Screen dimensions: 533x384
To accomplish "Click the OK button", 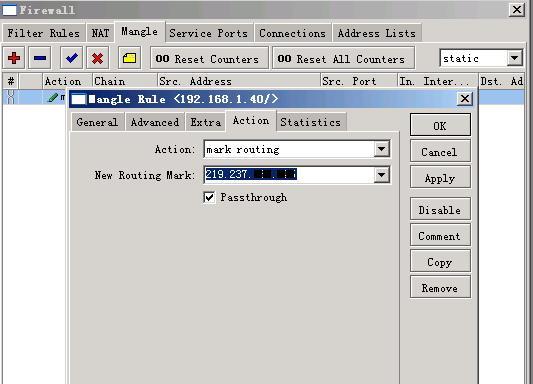I will tap(440, 126).
